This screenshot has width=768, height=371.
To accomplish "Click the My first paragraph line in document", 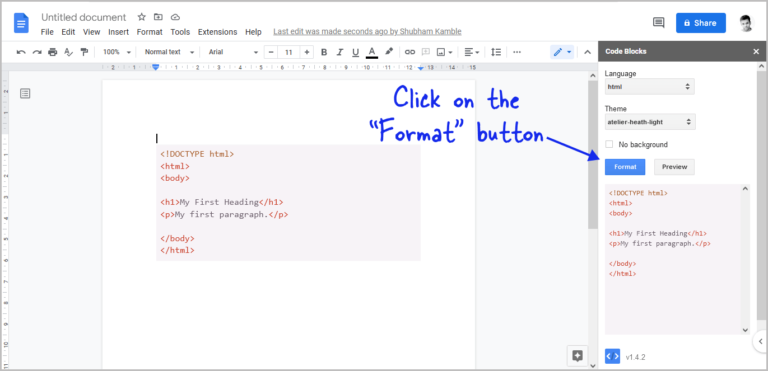I will pos(224,214).
